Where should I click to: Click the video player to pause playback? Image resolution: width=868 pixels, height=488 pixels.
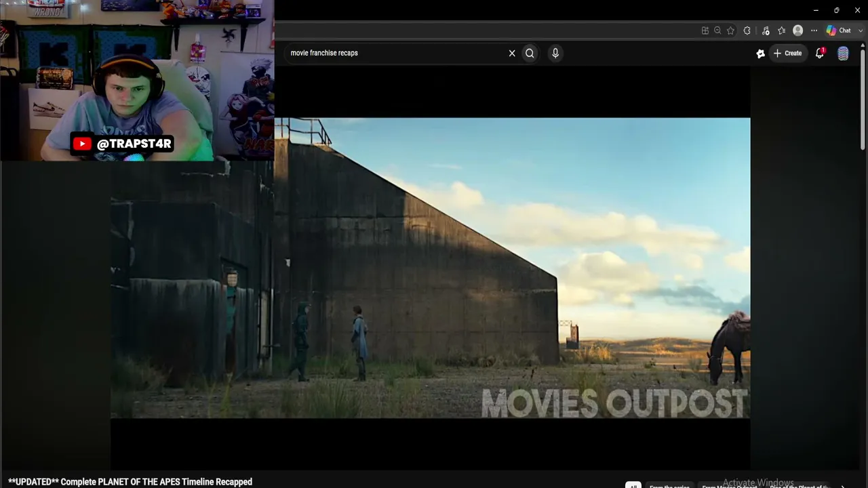pos(430,268)
